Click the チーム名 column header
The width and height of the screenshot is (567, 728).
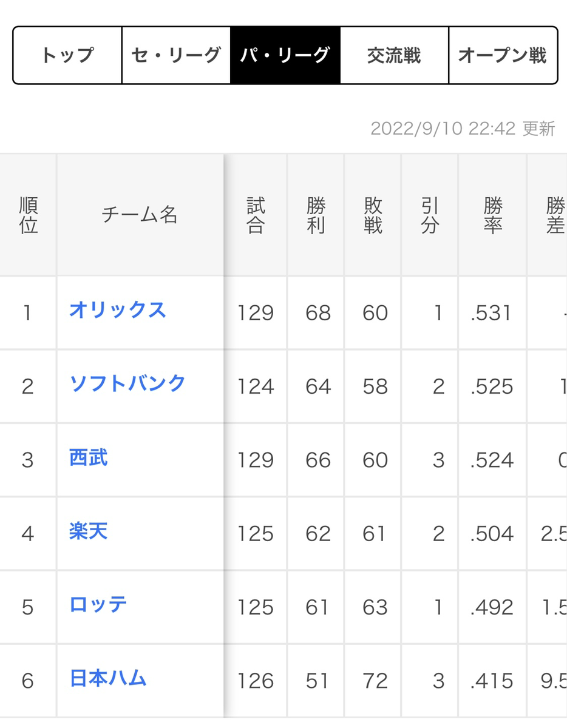[140, 215]
